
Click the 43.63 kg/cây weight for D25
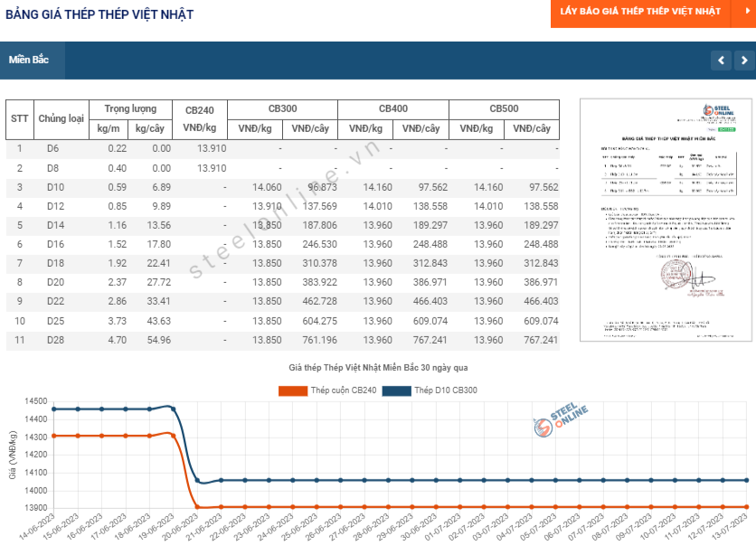tap(159, 321)
